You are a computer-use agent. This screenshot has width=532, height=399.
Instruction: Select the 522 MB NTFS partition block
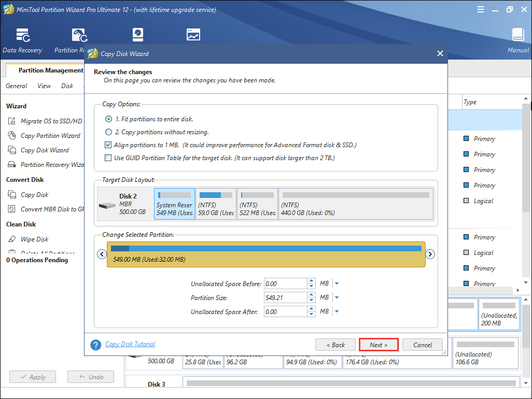tap(257, 204)
